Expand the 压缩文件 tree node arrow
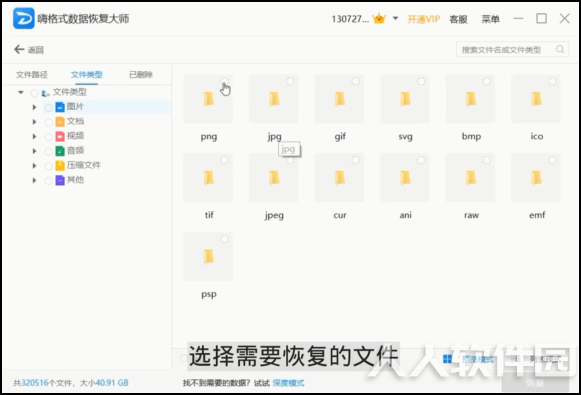Screen dimensions: 581x395 pyautogui.click(x=34, y=166)
